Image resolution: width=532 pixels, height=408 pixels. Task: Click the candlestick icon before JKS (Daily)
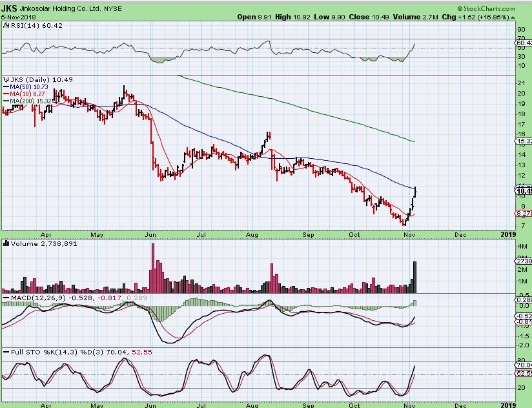click(x=6, y=79)
